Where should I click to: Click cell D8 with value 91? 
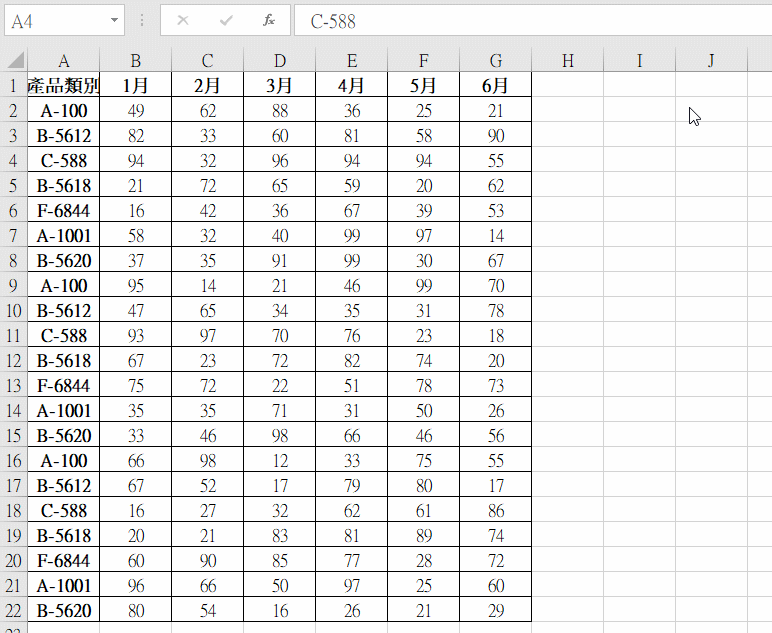(280, 260)
